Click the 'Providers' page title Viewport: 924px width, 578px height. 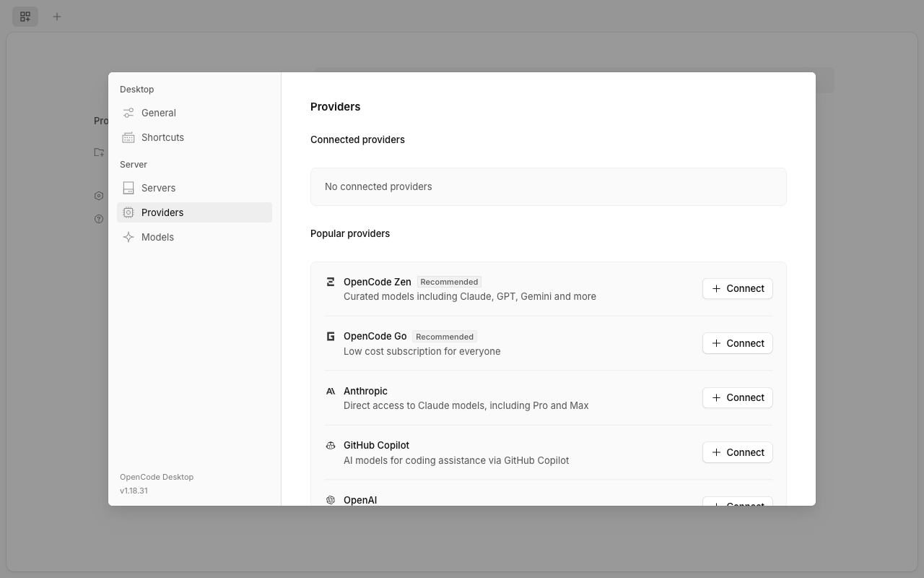(x=335, y=106)
